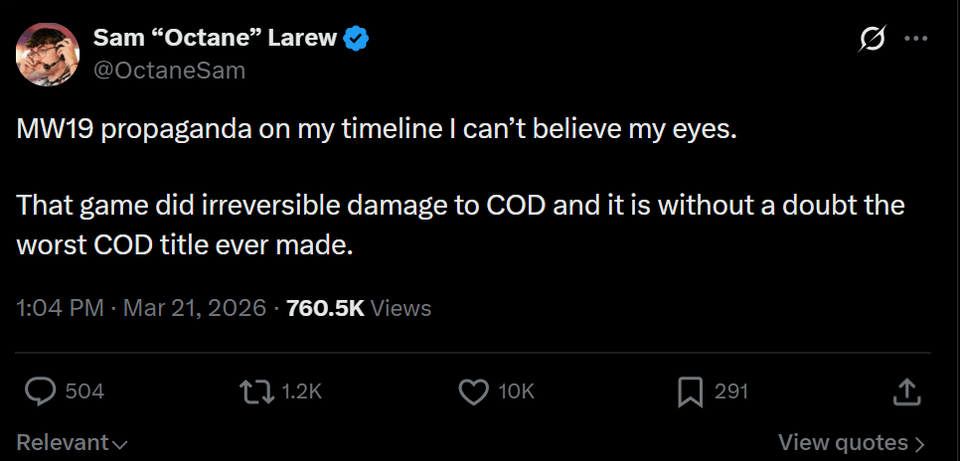Click the display name Sam "Octane" Larew
Viewport: 960px width, 461px height.
(x=216, y=39)
